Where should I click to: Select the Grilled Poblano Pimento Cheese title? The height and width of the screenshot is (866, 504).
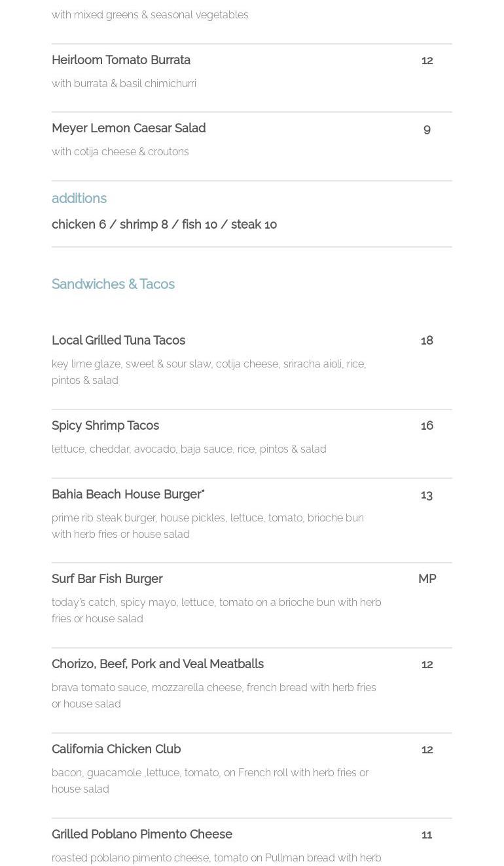[x=142, y=834]
